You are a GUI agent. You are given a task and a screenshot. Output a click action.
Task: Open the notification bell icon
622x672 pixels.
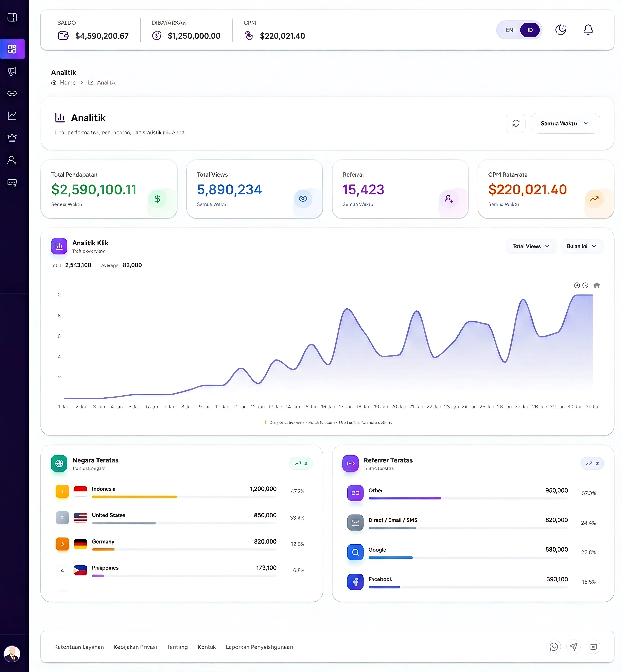pos(588,30)
